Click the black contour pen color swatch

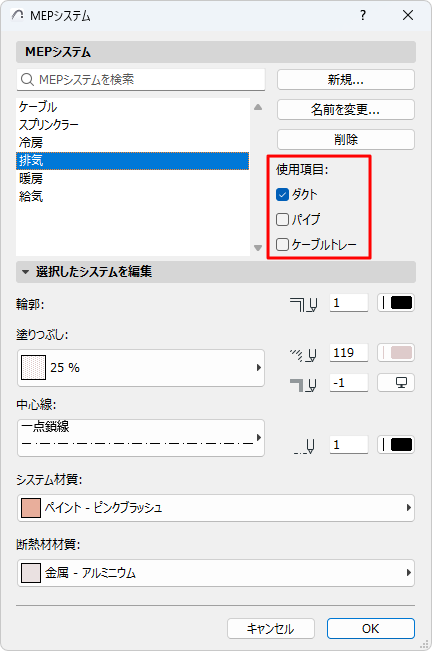pos(396,303)
